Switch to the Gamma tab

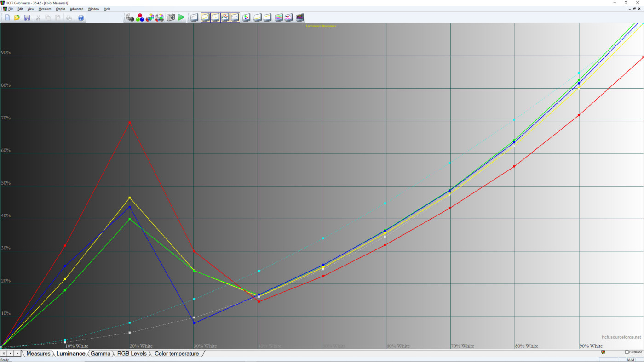[x=100, y=354]
